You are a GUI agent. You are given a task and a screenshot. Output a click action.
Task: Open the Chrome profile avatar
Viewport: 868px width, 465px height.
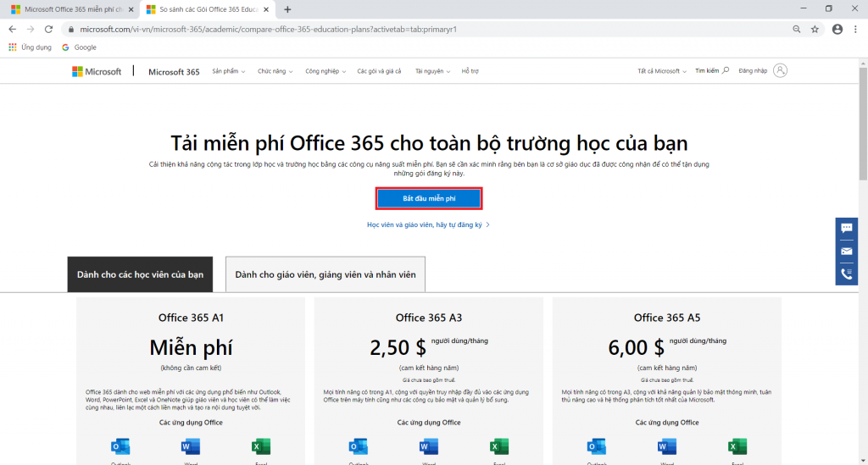tap(837, 30)
